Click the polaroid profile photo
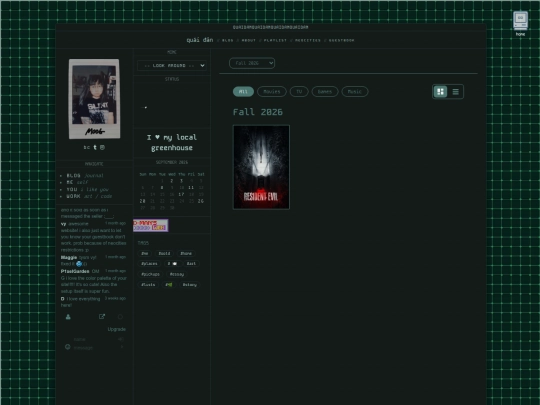Screen dimensions: 540x405 coord(94,99)
